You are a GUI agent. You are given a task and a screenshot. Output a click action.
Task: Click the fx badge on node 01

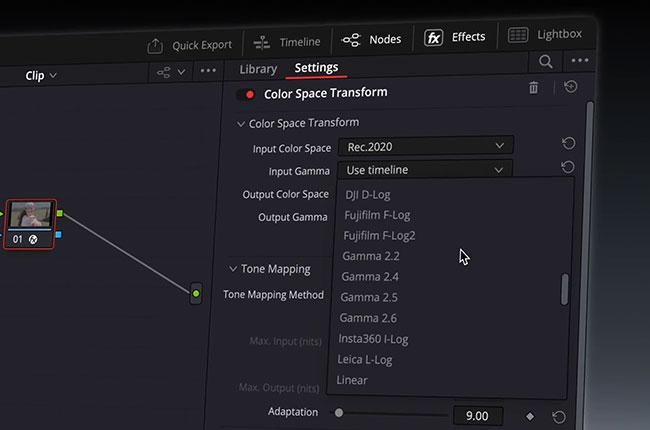[33, 239]
